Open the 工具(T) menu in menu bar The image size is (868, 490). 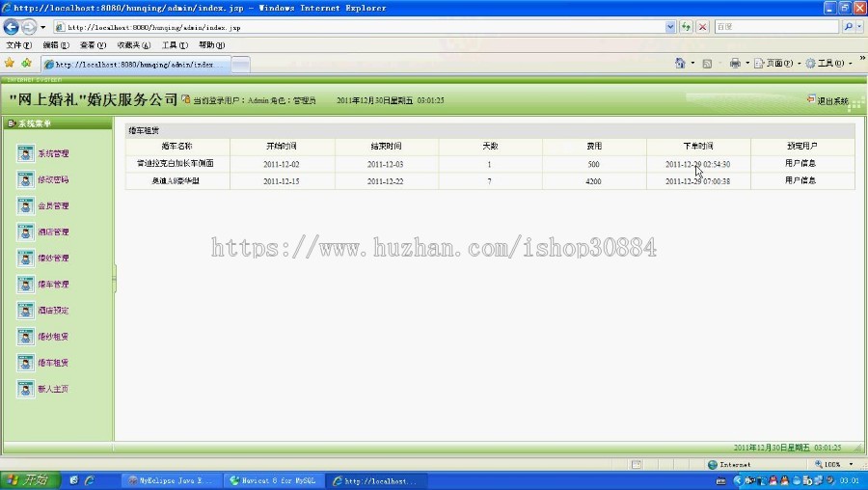tap(175, 44)
